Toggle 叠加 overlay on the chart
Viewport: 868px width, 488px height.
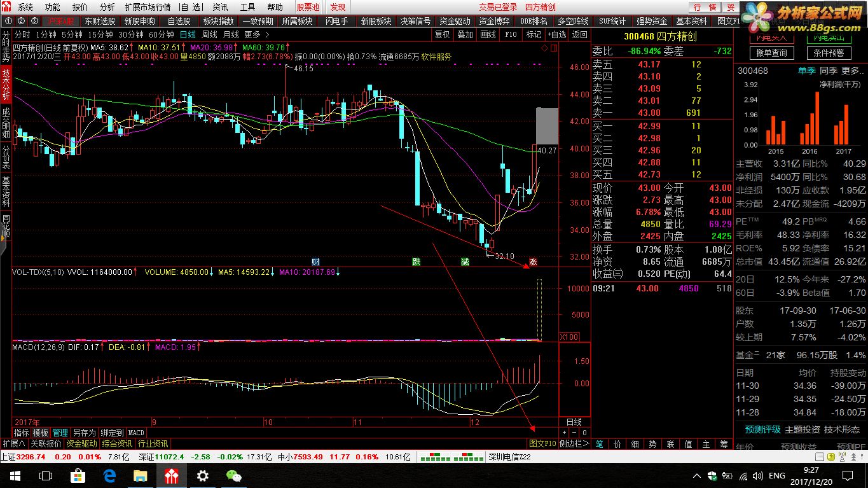click(465, 34)
